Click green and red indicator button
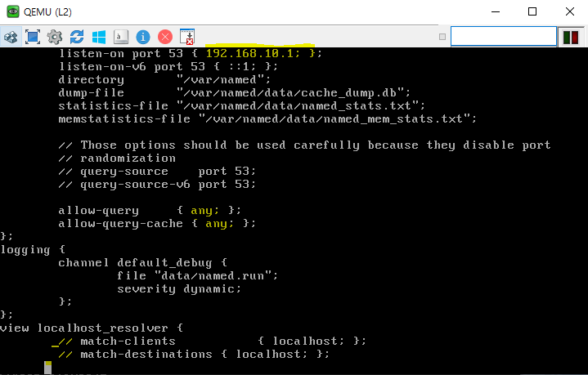The image size is (588, 375). pyautogui.click(x=571, y=37)
